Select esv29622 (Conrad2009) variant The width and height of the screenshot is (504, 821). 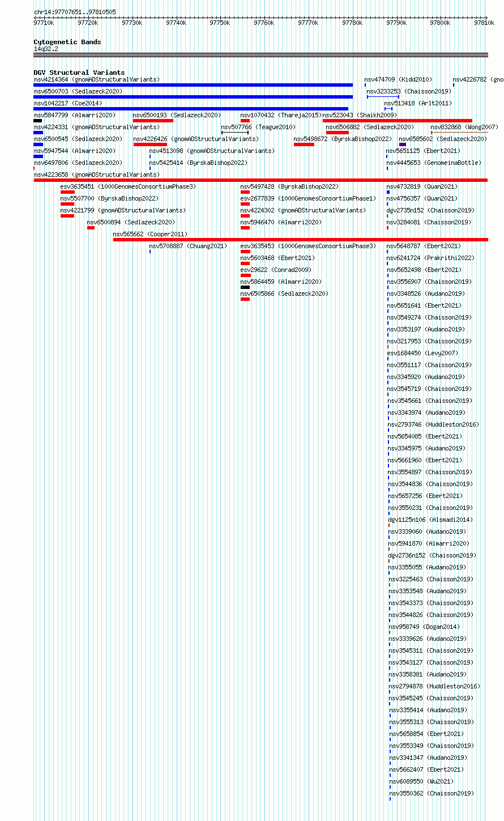[276, 270]
